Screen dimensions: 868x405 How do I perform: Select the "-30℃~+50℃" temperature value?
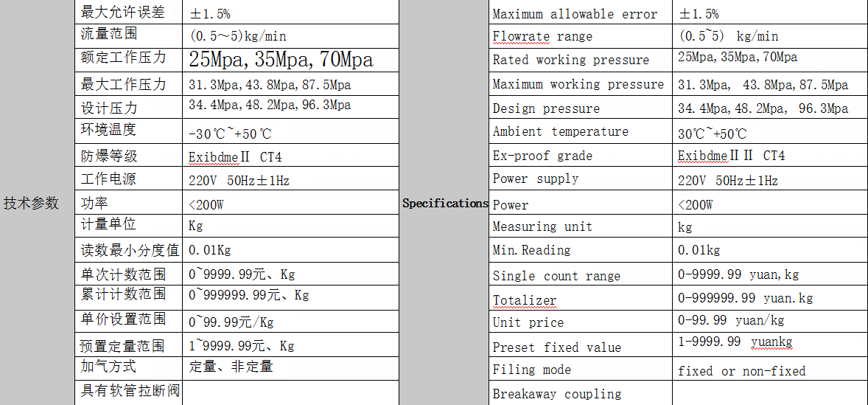(230, 134)
